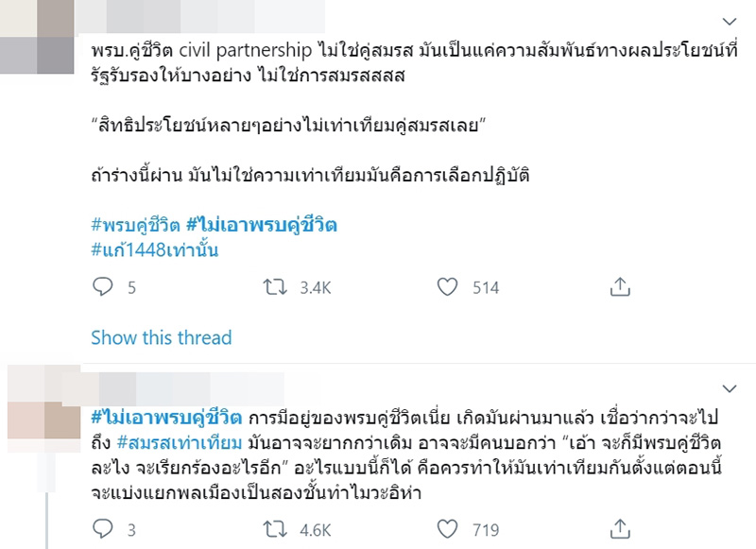756x549 pixels.
Task: Open bold hashtag #ไม่เอาพรบคู่ชีวิต in the first tweet
Action: (262, 225)
